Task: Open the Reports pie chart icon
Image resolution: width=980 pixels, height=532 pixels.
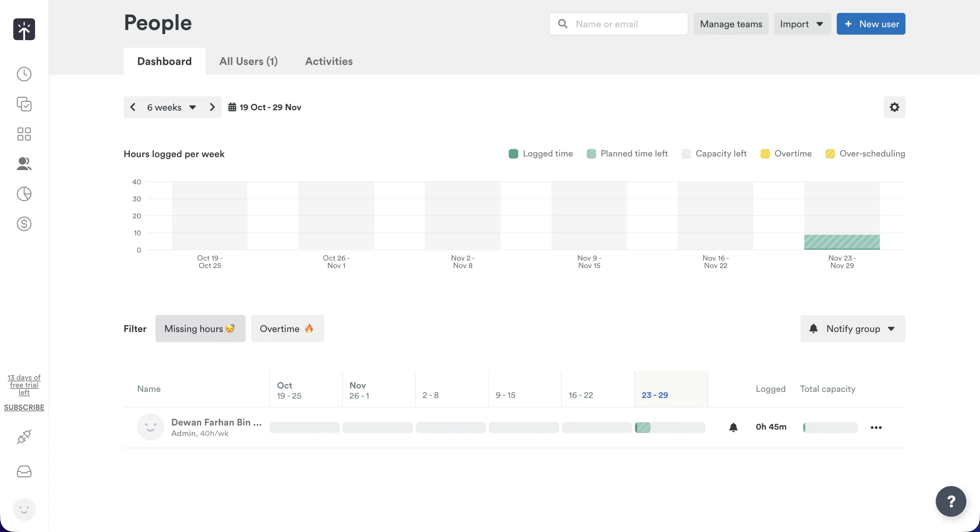Action: click(24, 194)
